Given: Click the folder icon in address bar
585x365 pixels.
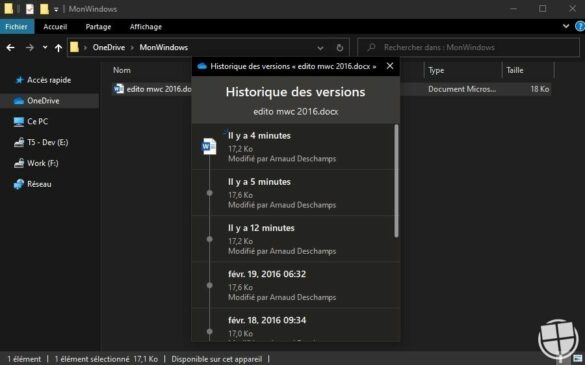Looking at the screenshot, I should point(75,47).
